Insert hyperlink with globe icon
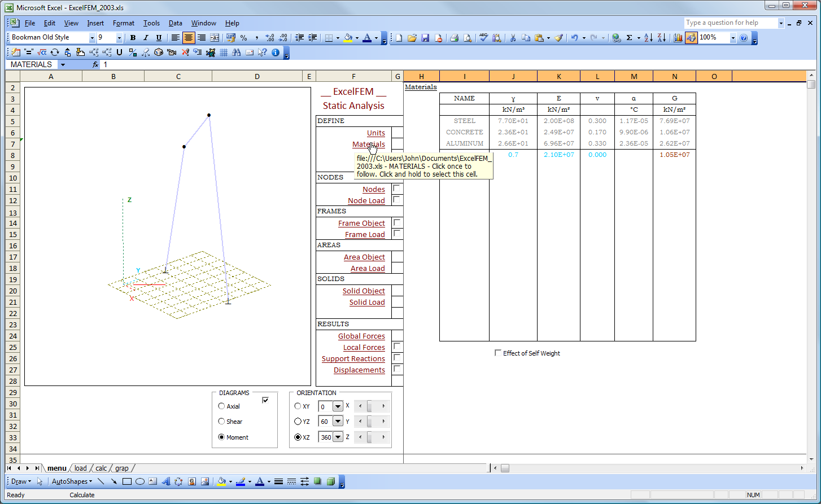Screen dimensions: 821x504 coord(616,38)
